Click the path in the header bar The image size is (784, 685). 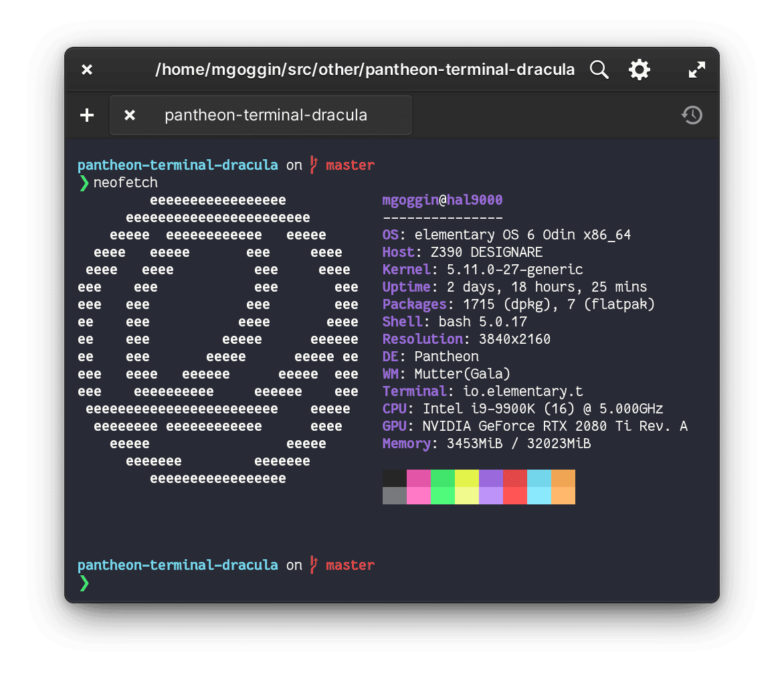(x=365, y=69)
